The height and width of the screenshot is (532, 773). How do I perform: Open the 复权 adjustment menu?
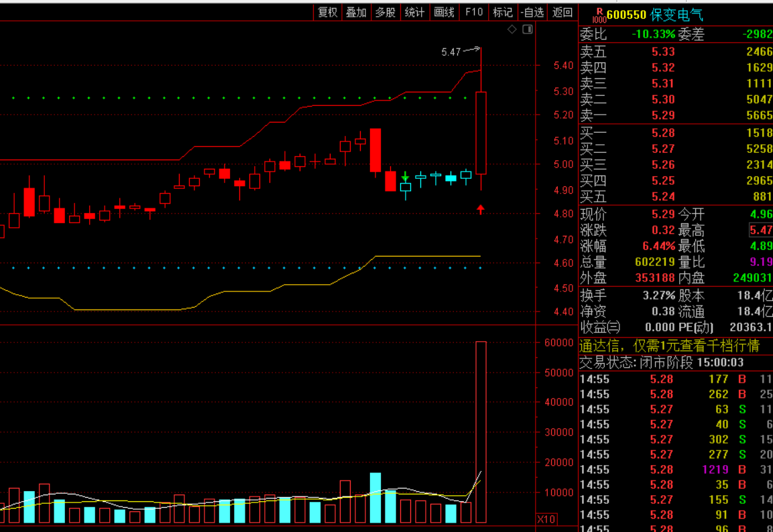tap(327, 12)
